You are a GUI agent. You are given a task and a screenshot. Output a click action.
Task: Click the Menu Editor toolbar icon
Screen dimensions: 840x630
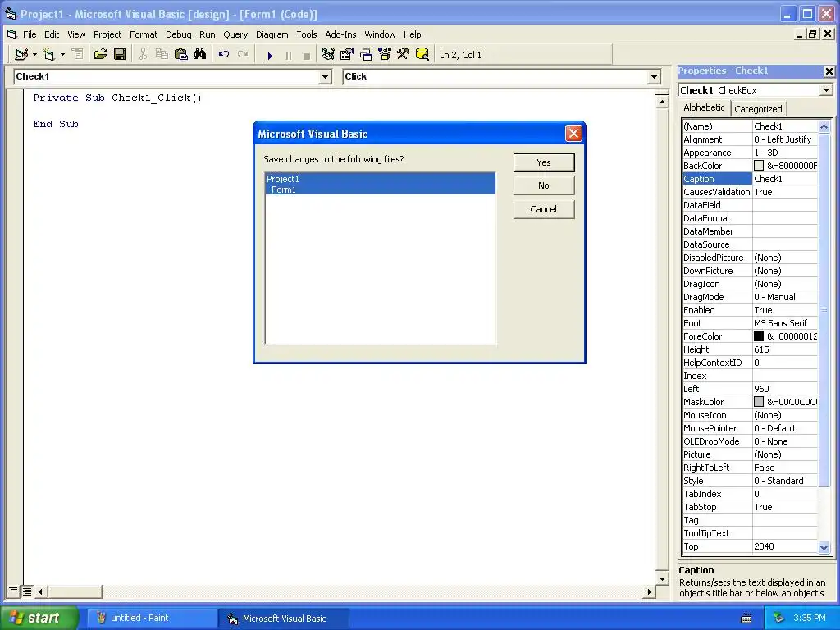pyautogui.click(x=78, y=54)
